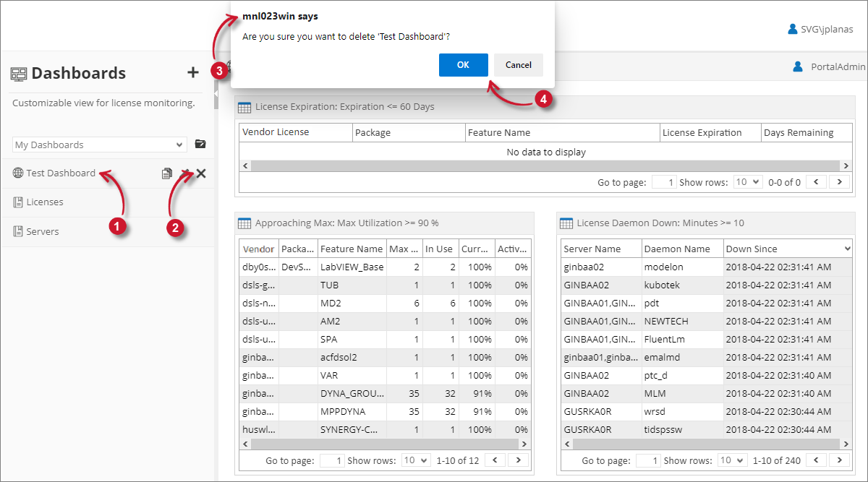This screenshot has width=868, height=482.
Task: Select the modelon daemon cell
Action: pyautogui.click(x=682, y=267)
